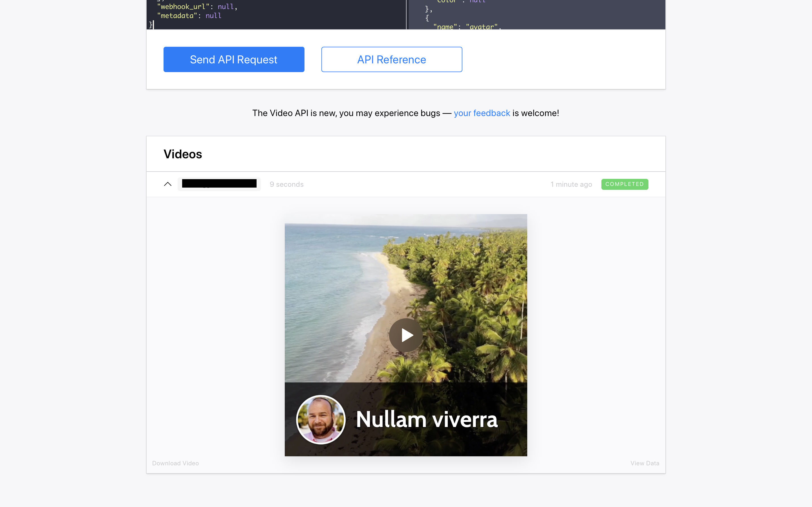812x507 pixels.
Task: Play the beach video
Action: 406,335
